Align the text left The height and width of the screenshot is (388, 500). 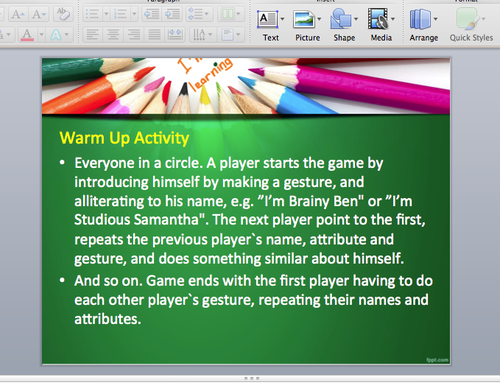pyautogui.click(x=93, y=34)
